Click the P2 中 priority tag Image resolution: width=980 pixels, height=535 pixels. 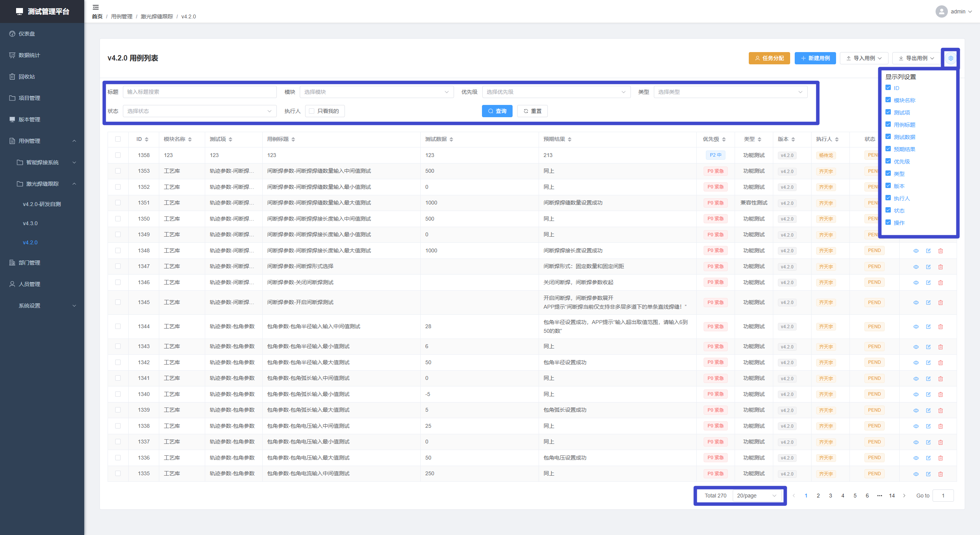click(x=715, y=155)
